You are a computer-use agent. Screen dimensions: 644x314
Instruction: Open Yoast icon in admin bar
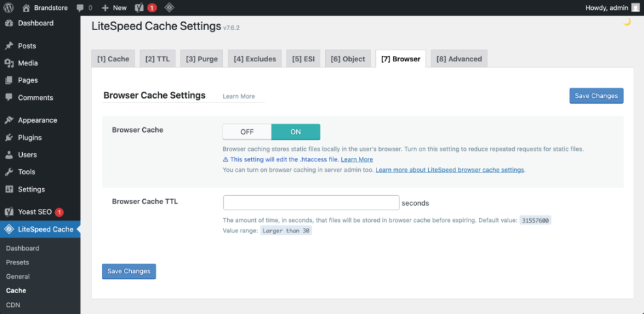139,7
